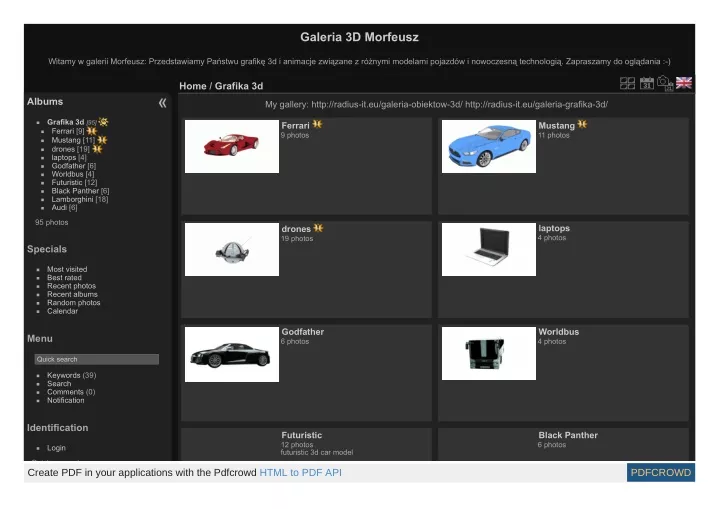
Task: Open the Black Panther album title link
Action: coord(568,435)
